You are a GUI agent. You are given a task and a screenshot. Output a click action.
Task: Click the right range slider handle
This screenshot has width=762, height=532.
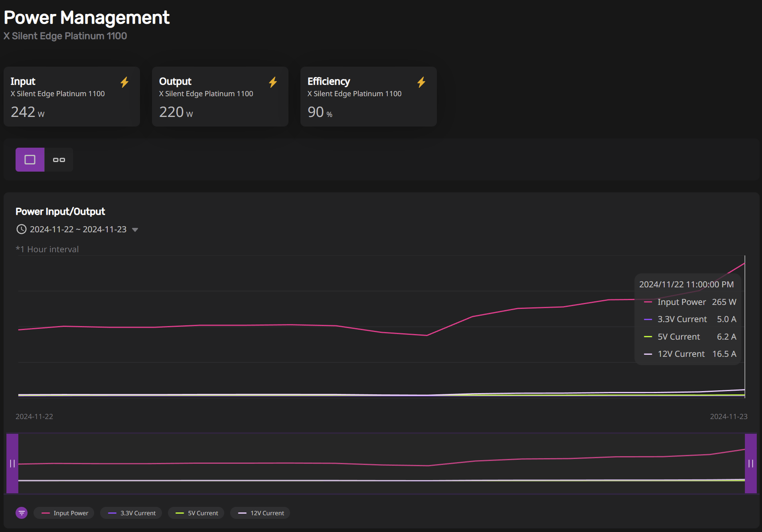pos(750,463)
